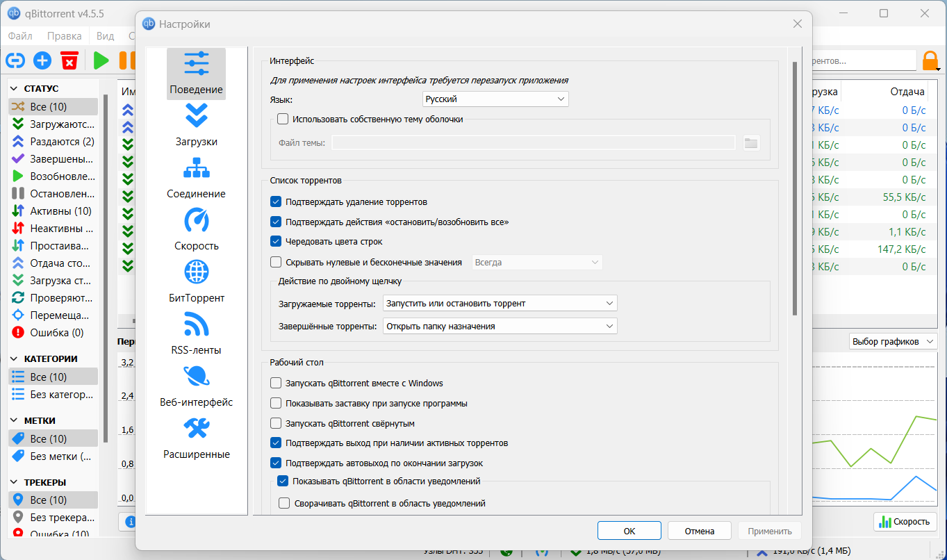Image resolution: width=947 pixels, height=560 pixels.
Task: Open the Соединение settings section
Action: (196, 178)
